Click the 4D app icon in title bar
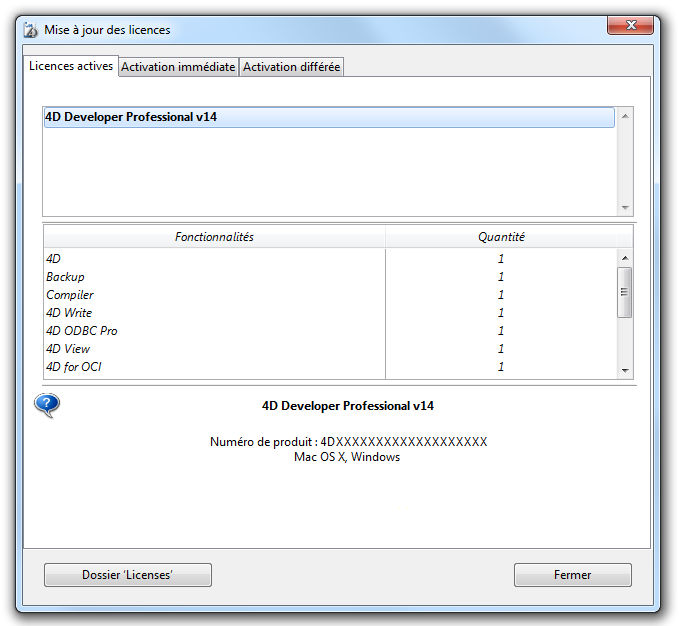 tap(31, 30)
